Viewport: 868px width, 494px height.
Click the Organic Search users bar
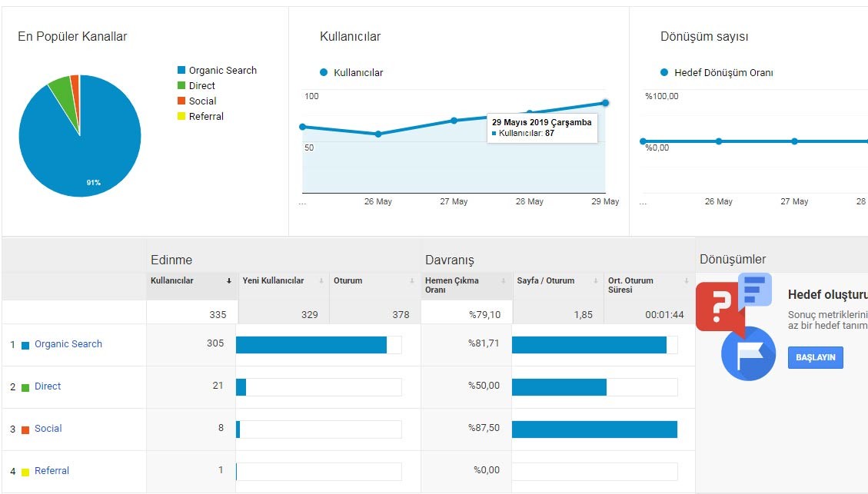[x=311, y=345]
